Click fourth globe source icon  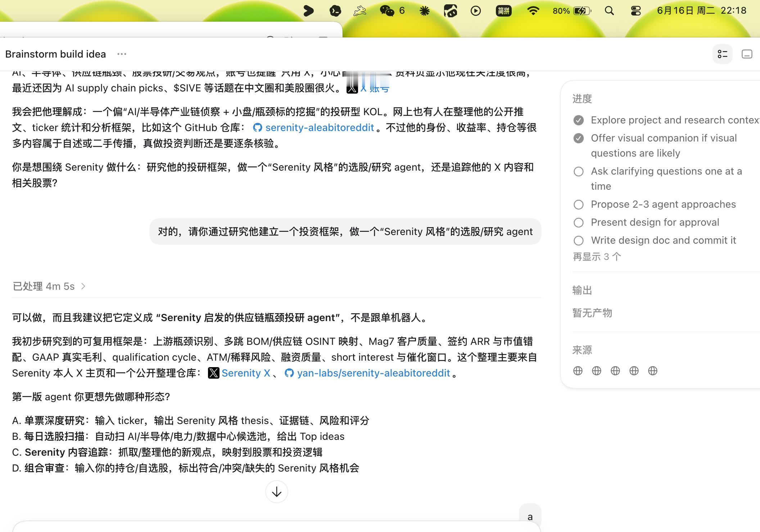pos(634,371)
